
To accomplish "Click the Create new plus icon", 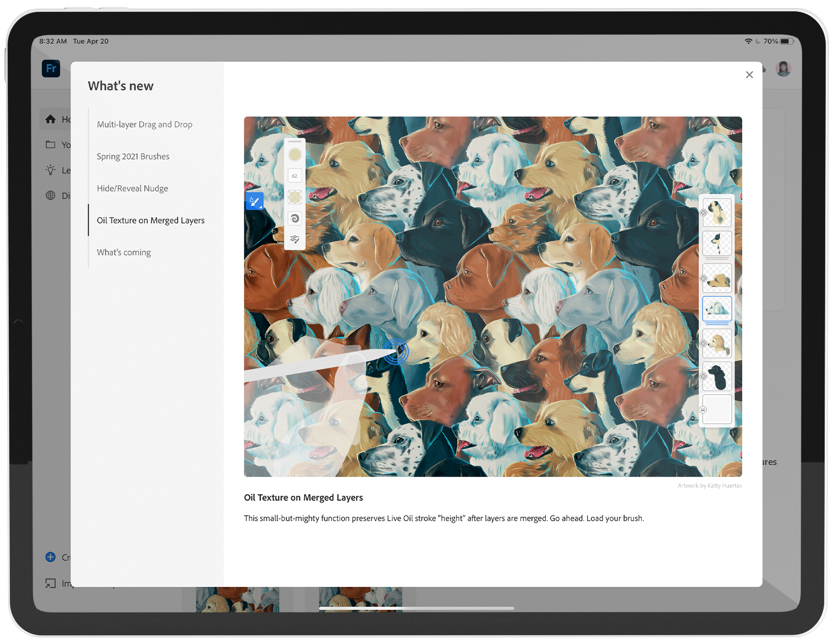I will 51,557.
